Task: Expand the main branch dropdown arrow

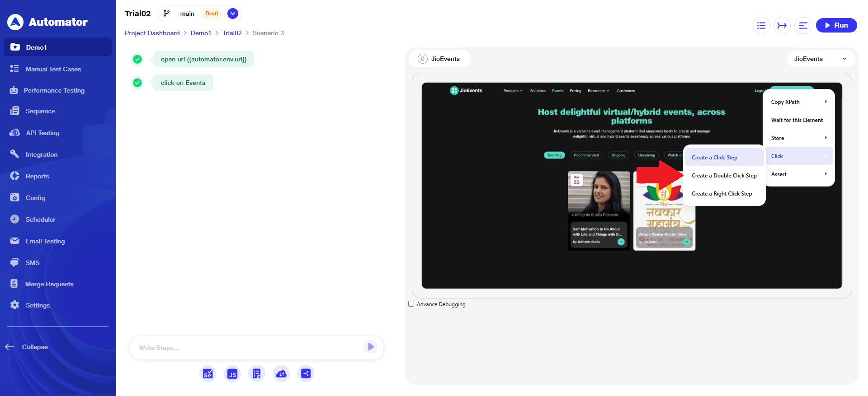Action: [x=233, y=14]
